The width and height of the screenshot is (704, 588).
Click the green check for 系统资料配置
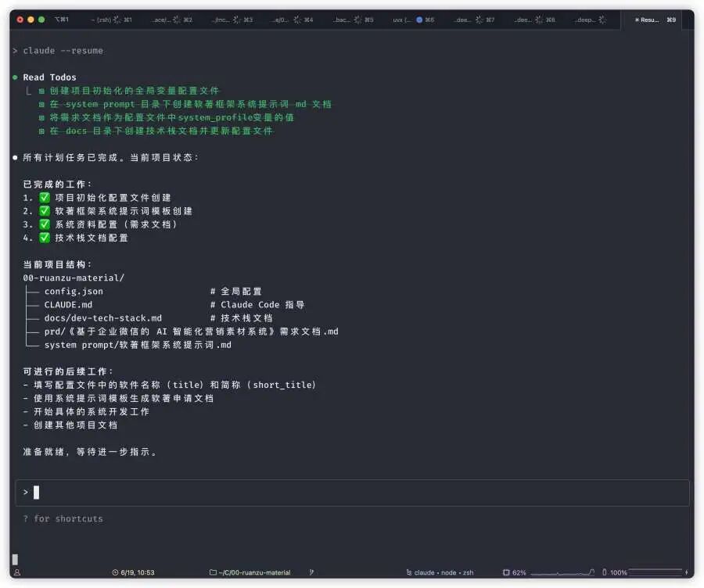click(x=45, y=224)
